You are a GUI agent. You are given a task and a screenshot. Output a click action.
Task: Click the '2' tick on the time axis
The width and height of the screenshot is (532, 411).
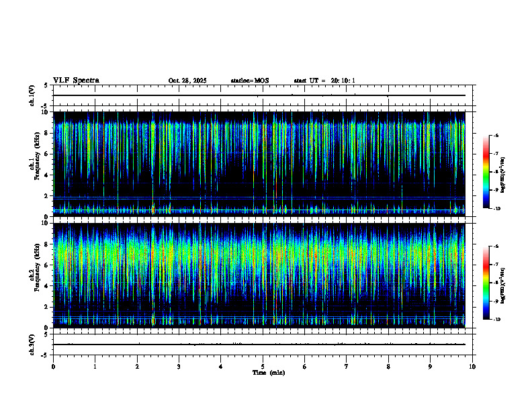click(x=137, y=367)
